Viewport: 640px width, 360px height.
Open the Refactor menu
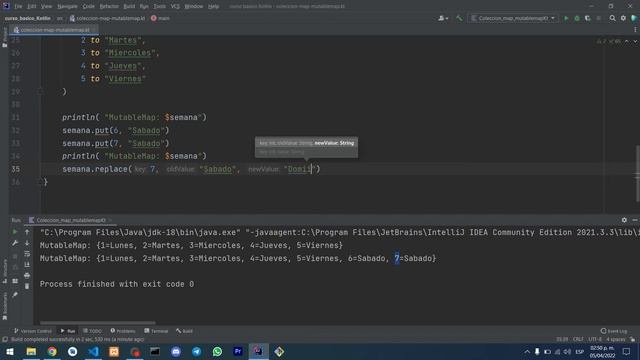point(109,7)
